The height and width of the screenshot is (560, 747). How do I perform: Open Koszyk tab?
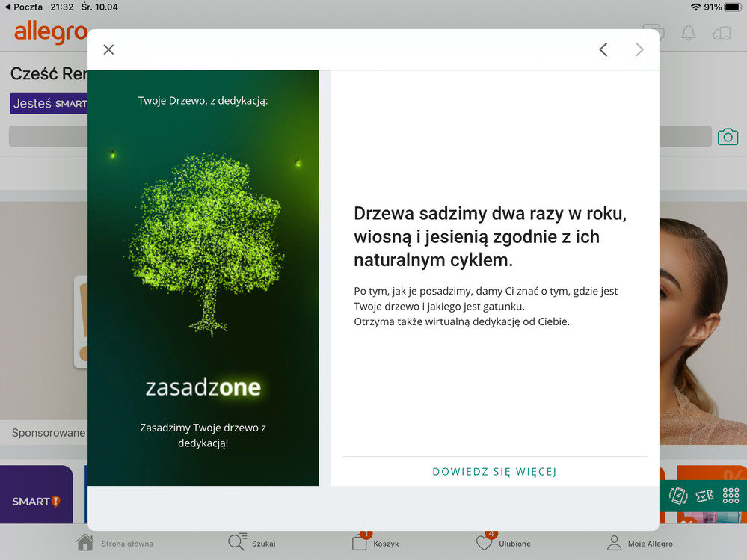375,542
